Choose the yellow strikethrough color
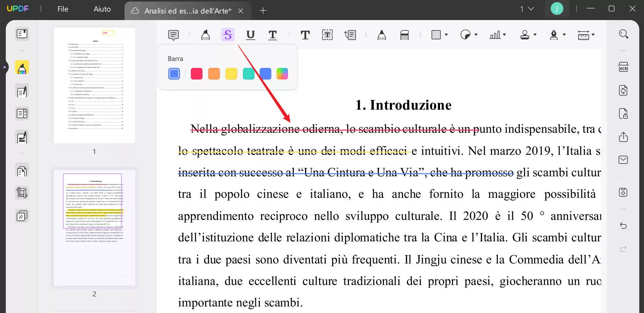Screen dimensions: 644x313 (231, 74)
